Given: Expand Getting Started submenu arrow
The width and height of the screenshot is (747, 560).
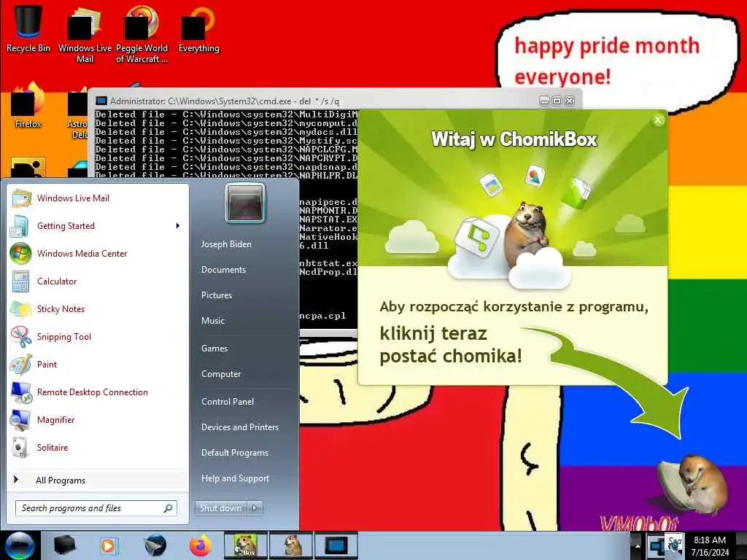Looking at the screenshot, I should [x=177, y=226].
